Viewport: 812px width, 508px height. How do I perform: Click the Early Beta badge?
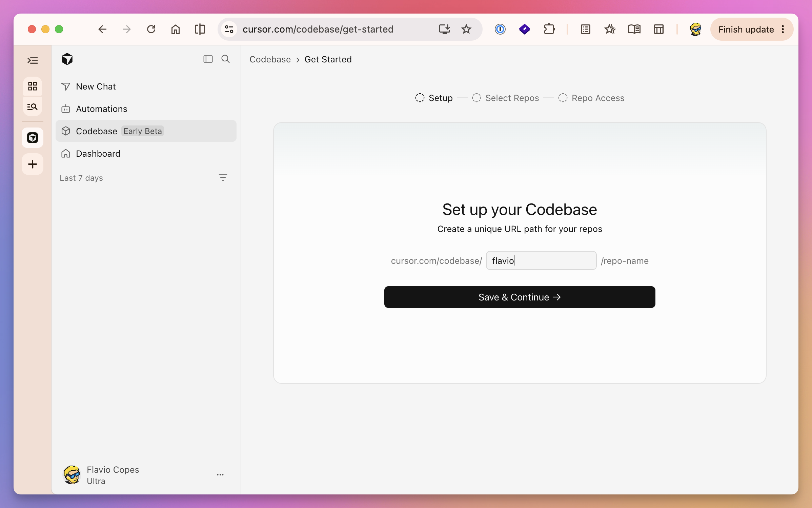pyautogui.click(x=143, y=131)
